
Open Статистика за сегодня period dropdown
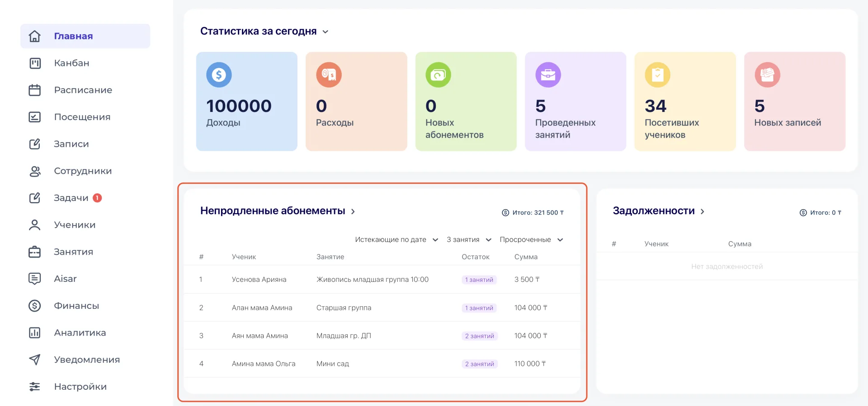(325, 32)
